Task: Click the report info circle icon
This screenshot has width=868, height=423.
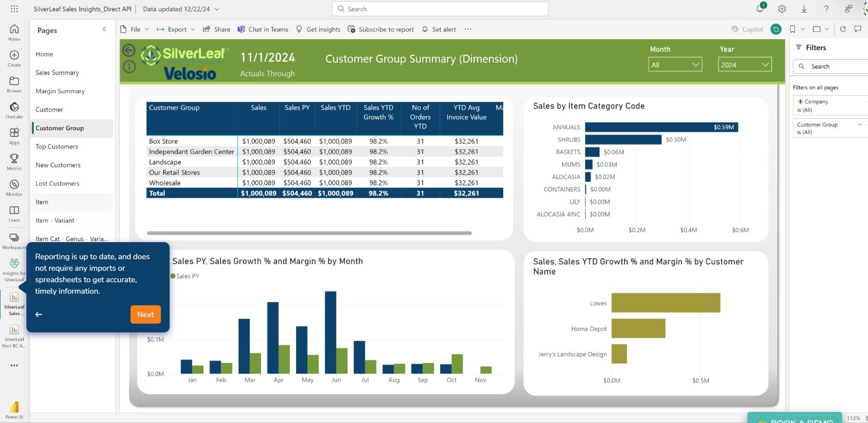Action: click(129, 67)
